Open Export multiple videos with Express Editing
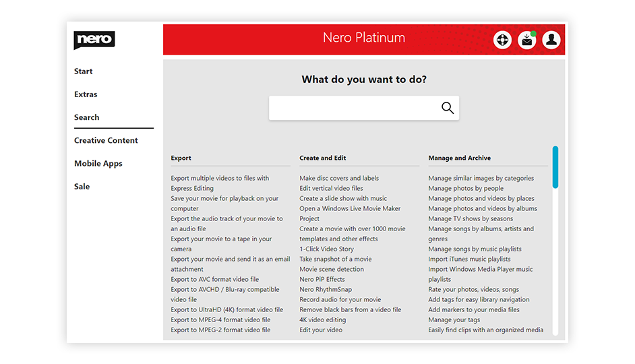This screenshot has width=635, height=364. click(x=220, y=183)
